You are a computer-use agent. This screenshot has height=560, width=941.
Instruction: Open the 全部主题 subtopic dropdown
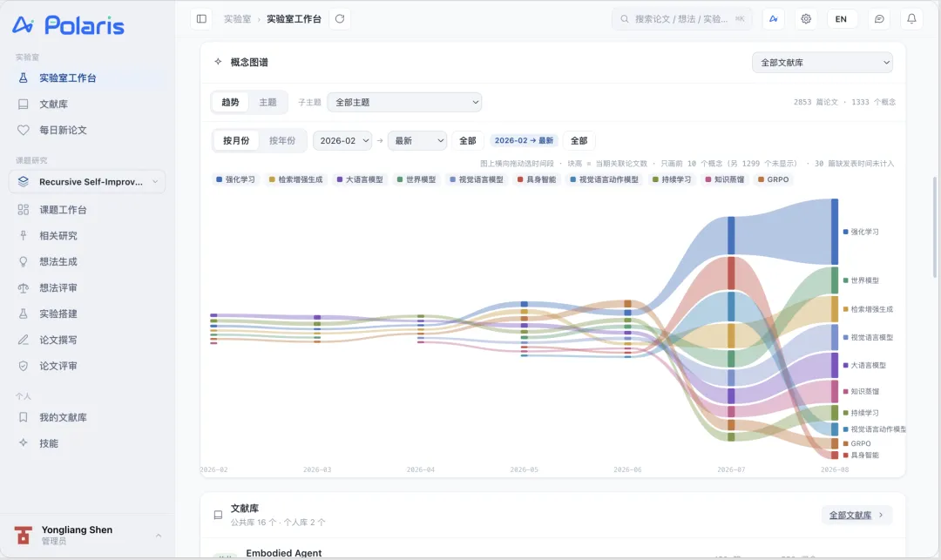(x=404, y=103)
